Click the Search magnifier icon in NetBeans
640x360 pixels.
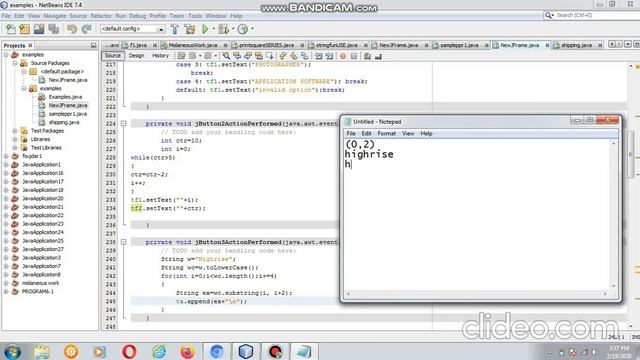(x=549, y=15)
